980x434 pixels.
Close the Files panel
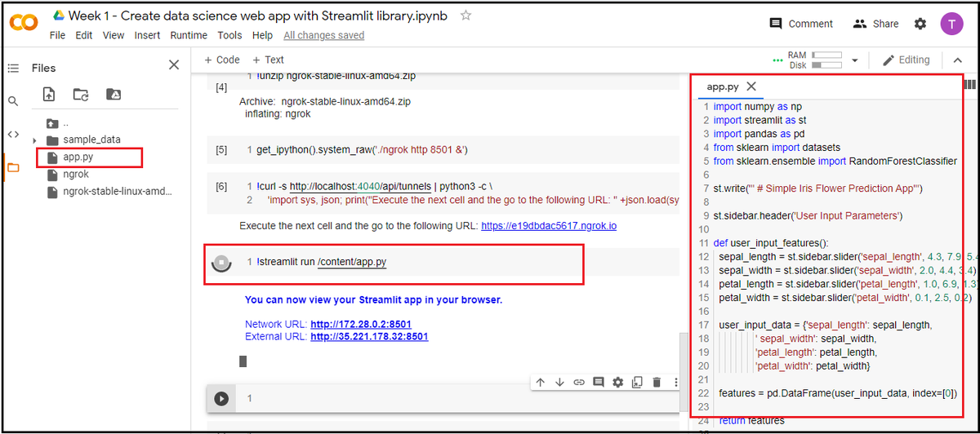[x=174, y=65]
